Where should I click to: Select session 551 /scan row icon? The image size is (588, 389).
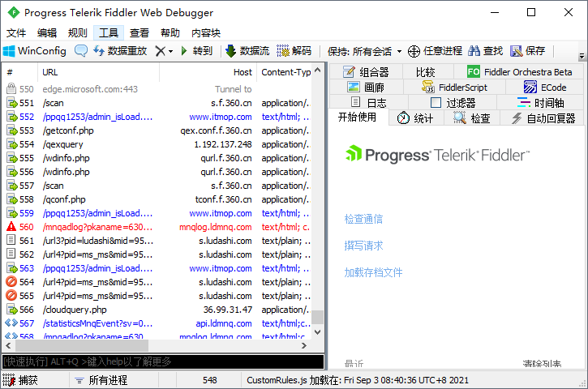point(11,103)
